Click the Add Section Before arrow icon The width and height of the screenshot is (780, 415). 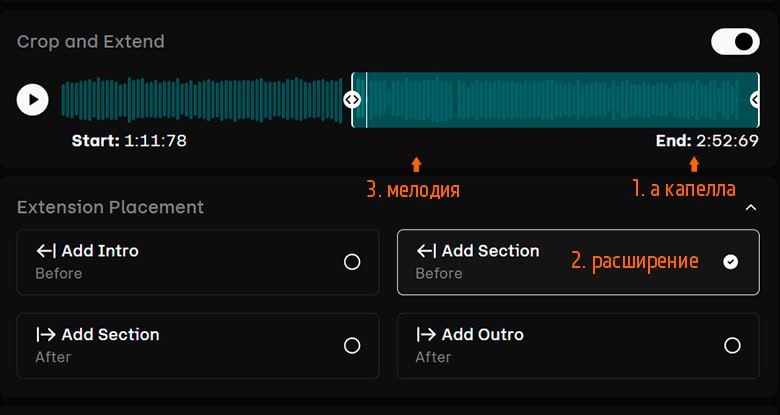click(x=426, y=251)
